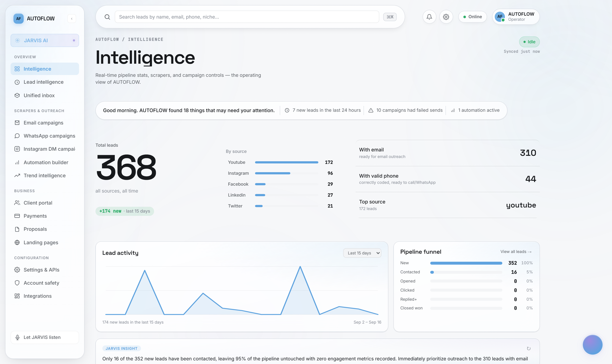Click the Account safety shield icon
This screenshot has height=364, width=612.
tap(17, 283)
